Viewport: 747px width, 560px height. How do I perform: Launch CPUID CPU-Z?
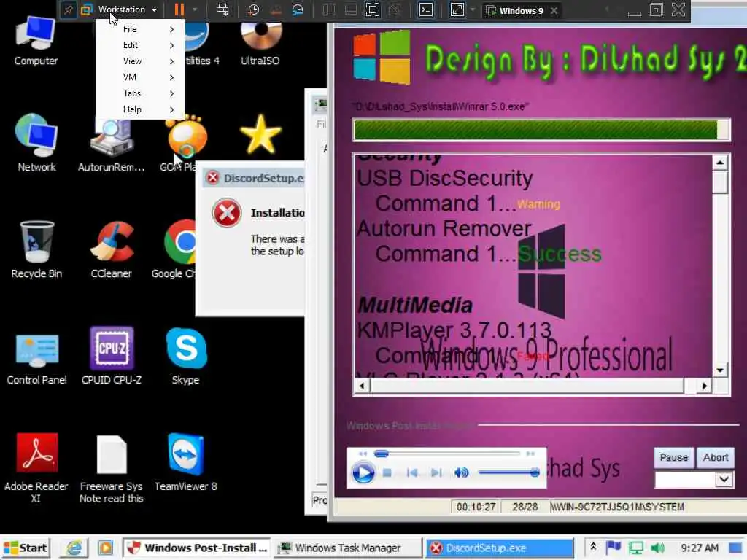(112, 356)
